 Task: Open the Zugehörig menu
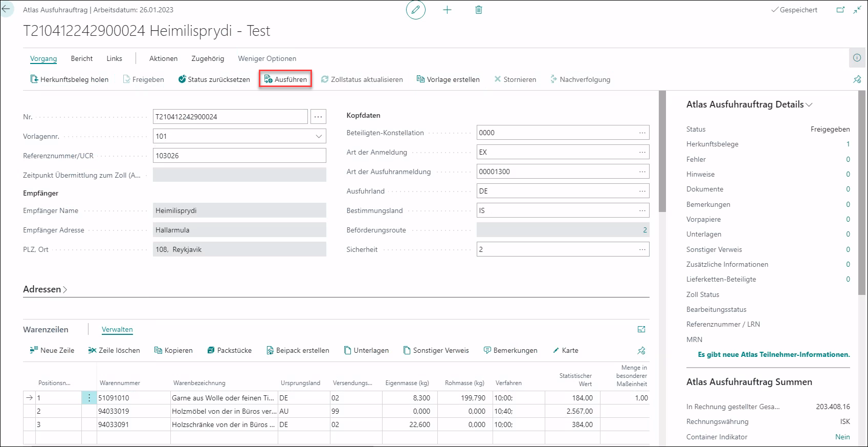[208, 58]
